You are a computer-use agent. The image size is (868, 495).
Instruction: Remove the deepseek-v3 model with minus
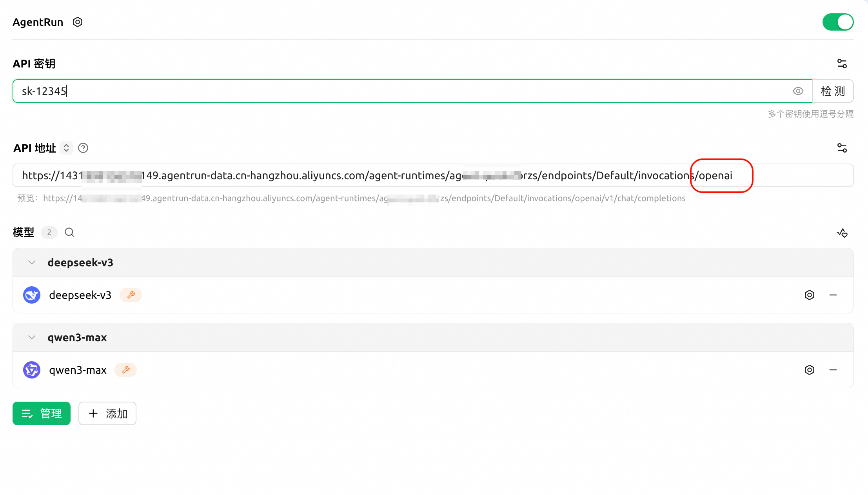click(x=833, y=295)
